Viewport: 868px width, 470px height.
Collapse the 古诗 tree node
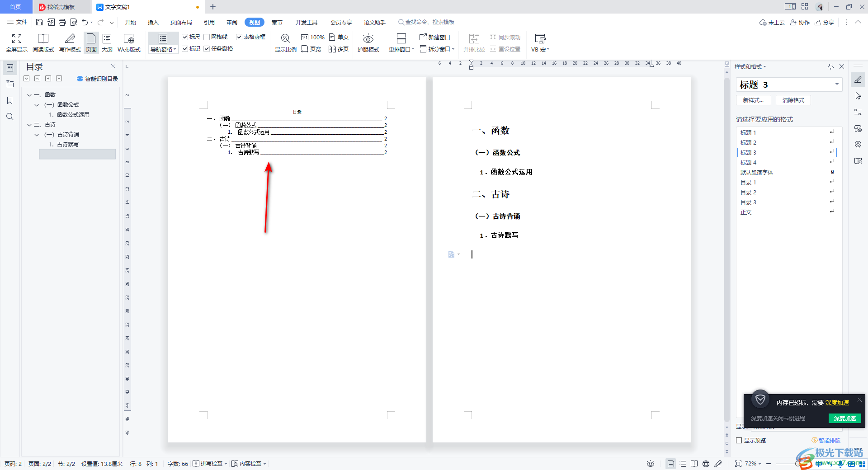point(29,125)
